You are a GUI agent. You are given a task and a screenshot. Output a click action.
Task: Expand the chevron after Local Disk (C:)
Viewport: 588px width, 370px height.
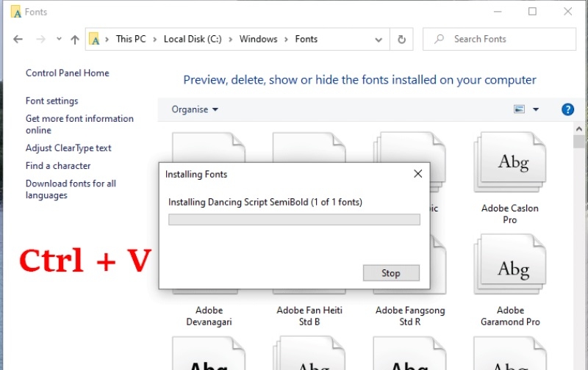231,40
